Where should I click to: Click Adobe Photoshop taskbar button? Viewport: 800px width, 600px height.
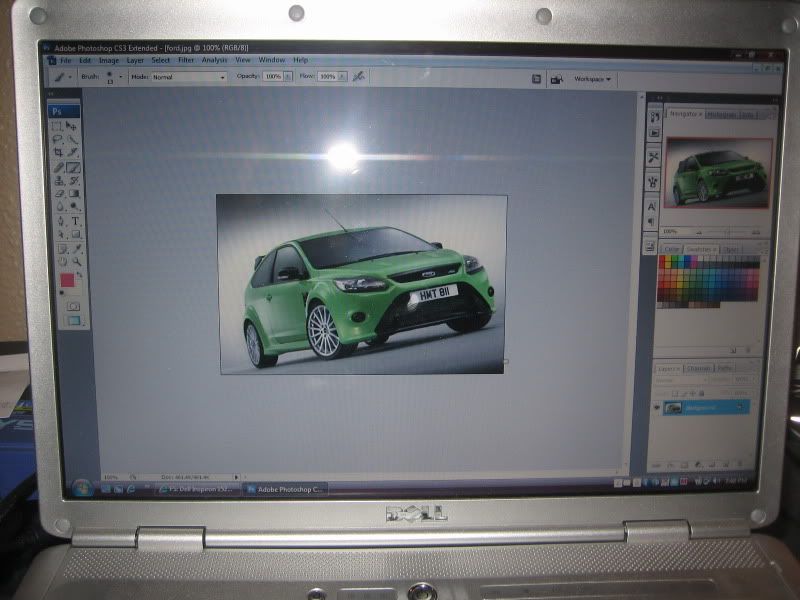[x=285, y=489]
